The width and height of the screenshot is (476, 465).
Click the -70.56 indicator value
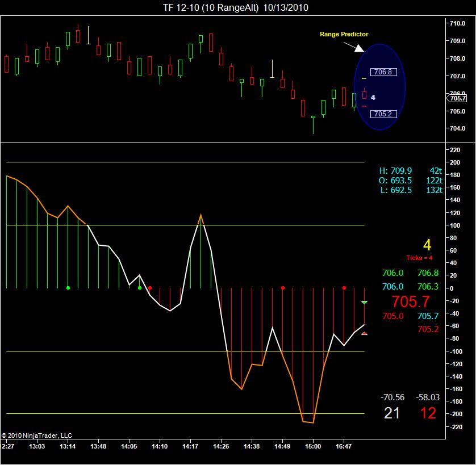tap(393, 397)
